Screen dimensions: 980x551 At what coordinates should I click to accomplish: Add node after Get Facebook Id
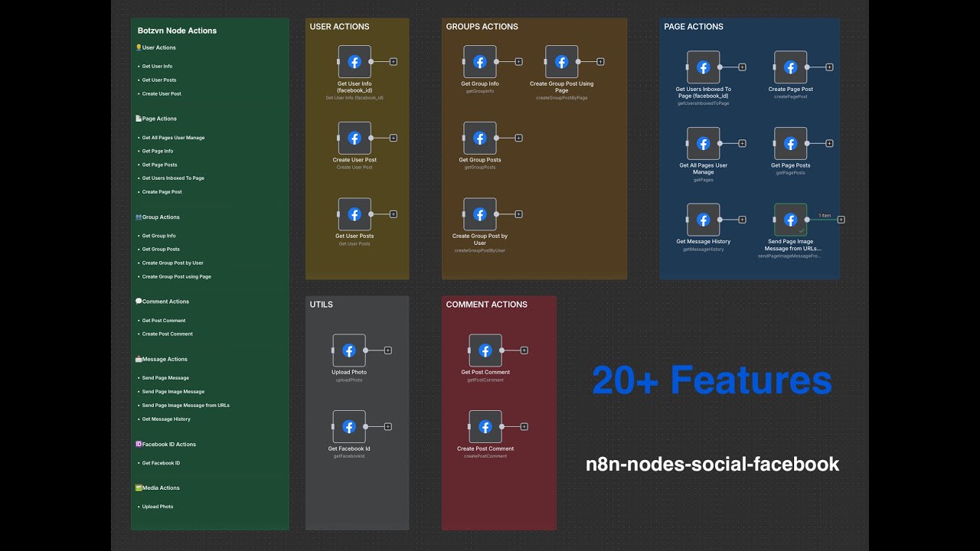tap(388, 426)
